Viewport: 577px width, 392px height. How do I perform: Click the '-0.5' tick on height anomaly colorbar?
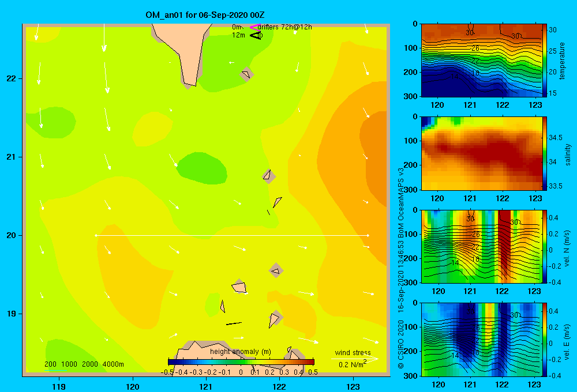167,372
